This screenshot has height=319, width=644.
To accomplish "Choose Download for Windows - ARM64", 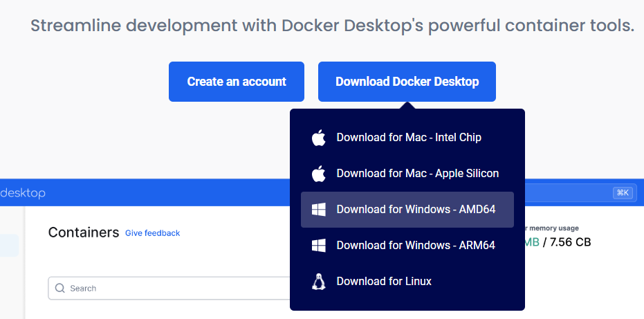I will [407, 246].
